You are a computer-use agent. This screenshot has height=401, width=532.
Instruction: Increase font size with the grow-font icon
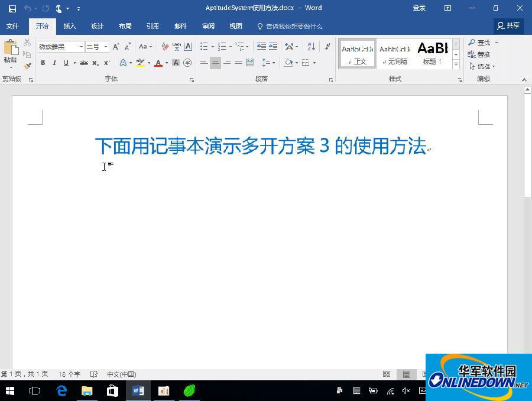[116, 47]
